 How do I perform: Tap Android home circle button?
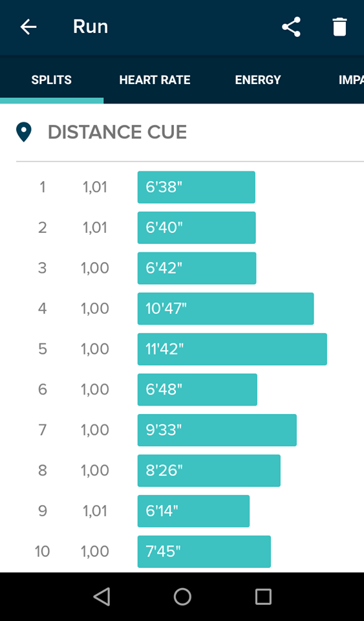pyautogui.click(x=182, y=596)
